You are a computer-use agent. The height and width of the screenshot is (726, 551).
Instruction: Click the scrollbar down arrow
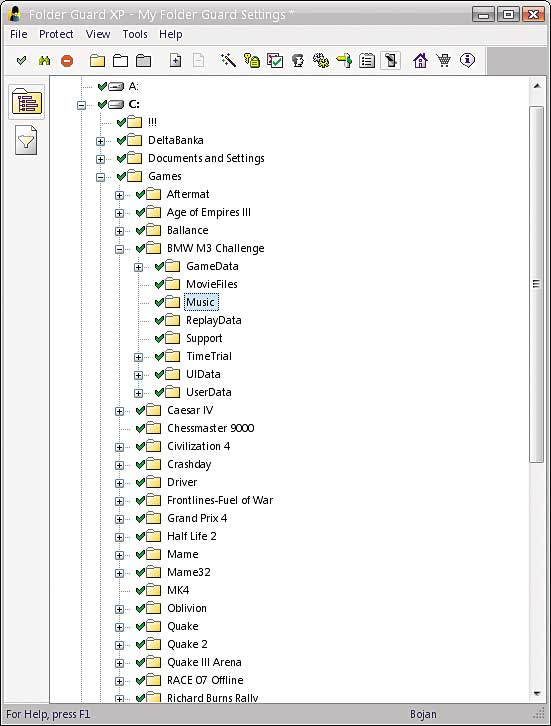537,693
